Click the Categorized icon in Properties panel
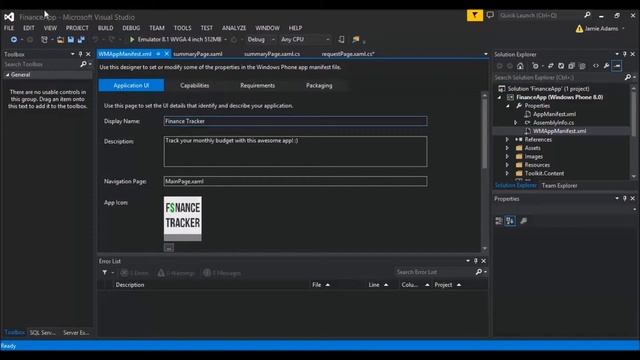This screenshot has height=360, width=640. pos(499,221)
